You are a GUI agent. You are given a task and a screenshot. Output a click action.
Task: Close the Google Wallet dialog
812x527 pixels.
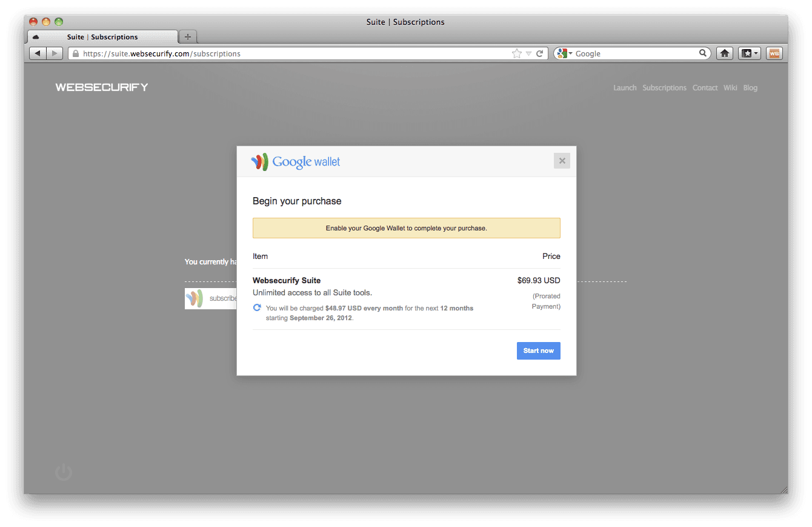pyautogui.click(x=562, y=161)
